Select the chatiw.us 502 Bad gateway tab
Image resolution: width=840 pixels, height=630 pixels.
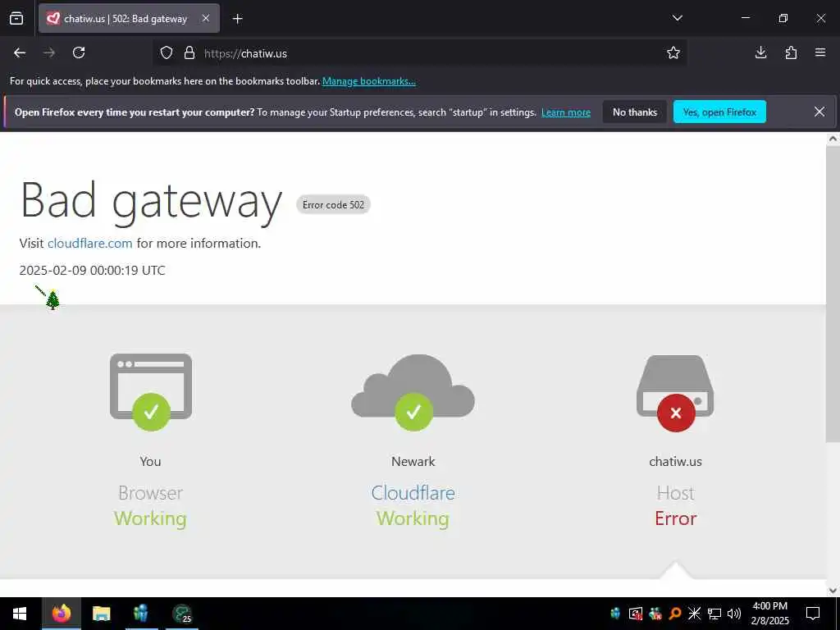129,19
